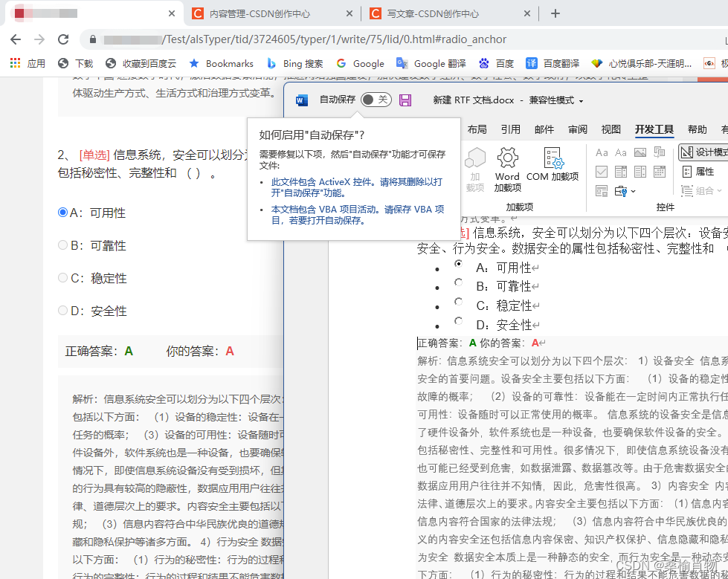Select the C: 稳定性 radio in Word document
The width and height of the screenshot is (728, 579).
tap(459, 302)
